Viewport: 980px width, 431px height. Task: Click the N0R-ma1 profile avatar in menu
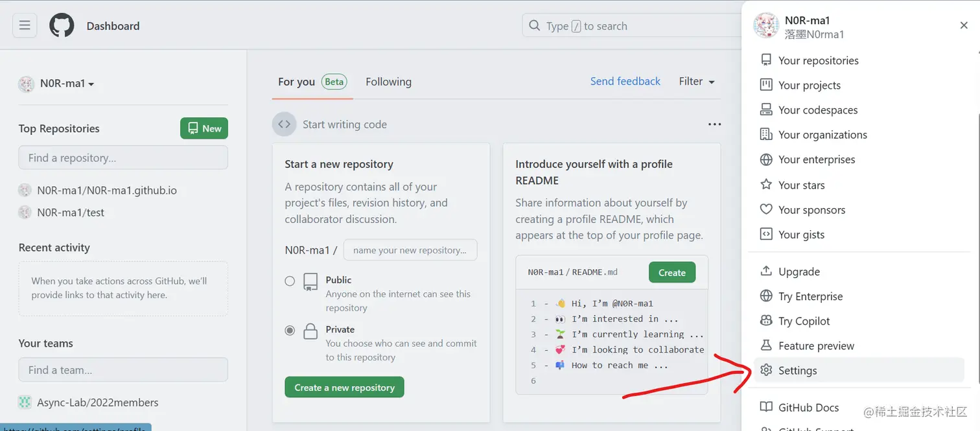coord(765,26)
